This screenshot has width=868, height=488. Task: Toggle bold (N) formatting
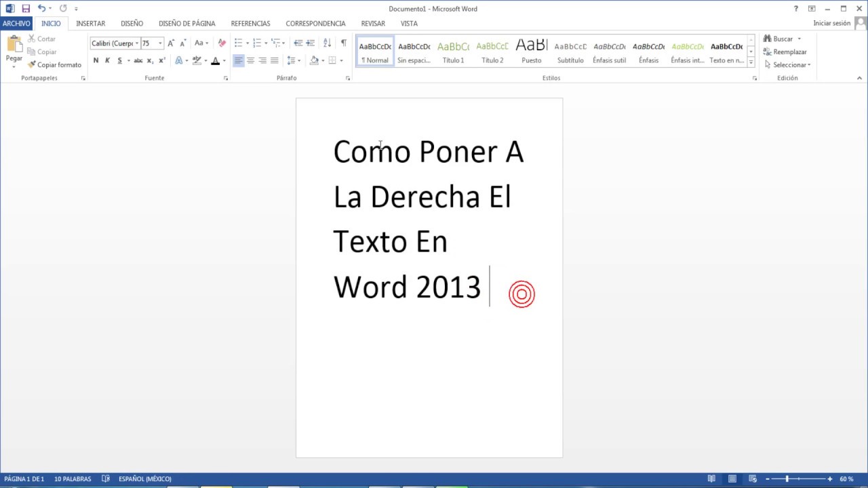tap(96, 60)
